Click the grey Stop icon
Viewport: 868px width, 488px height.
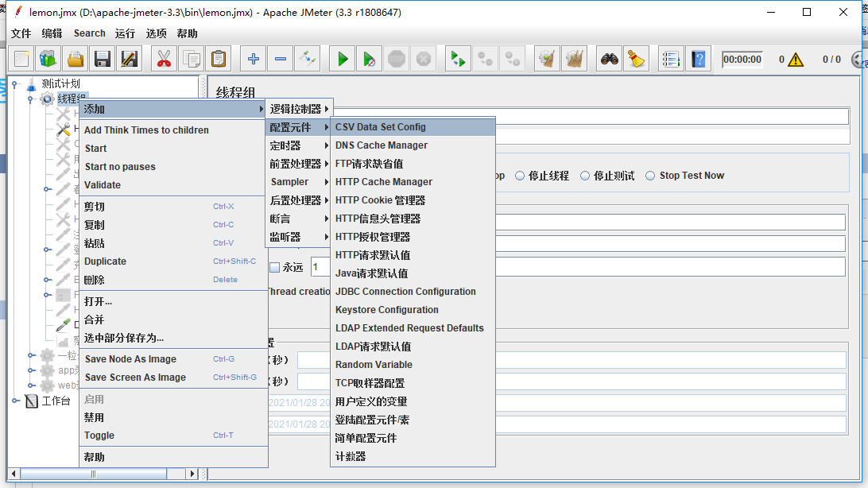[x=397, y=59]
